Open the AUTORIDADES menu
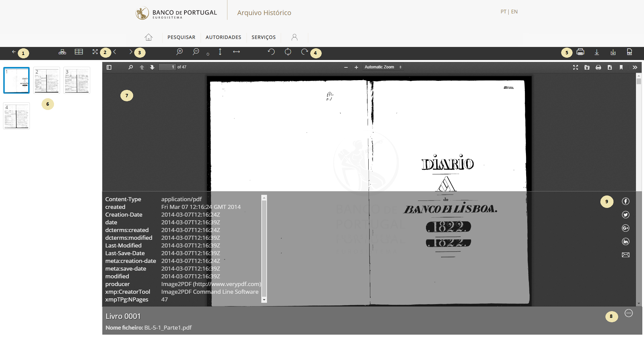644x339 pixels. point(223,37)
